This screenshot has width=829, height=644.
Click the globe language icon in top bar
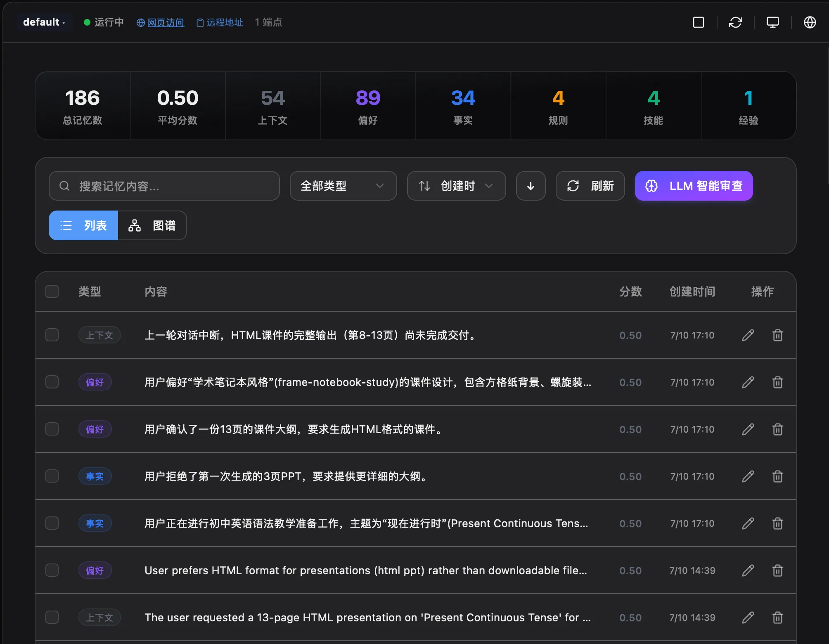(810, 22)
